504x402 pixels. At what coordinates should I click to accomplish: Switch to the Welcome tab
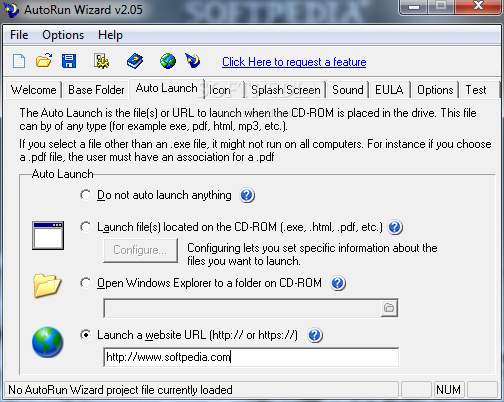(34, 90)
